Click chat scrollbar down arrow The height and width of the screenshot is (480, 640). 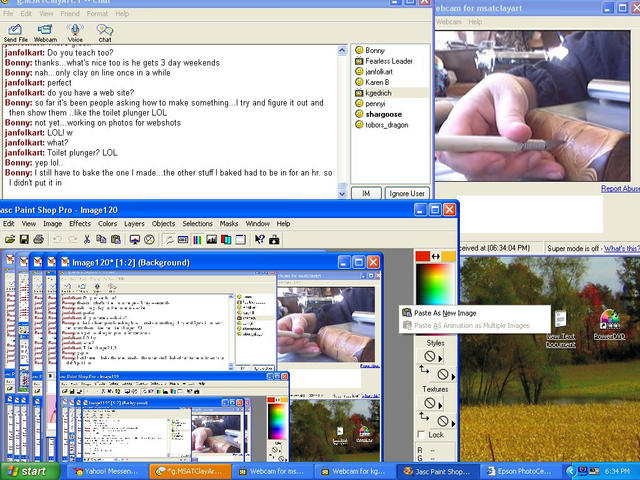[342, 194]
